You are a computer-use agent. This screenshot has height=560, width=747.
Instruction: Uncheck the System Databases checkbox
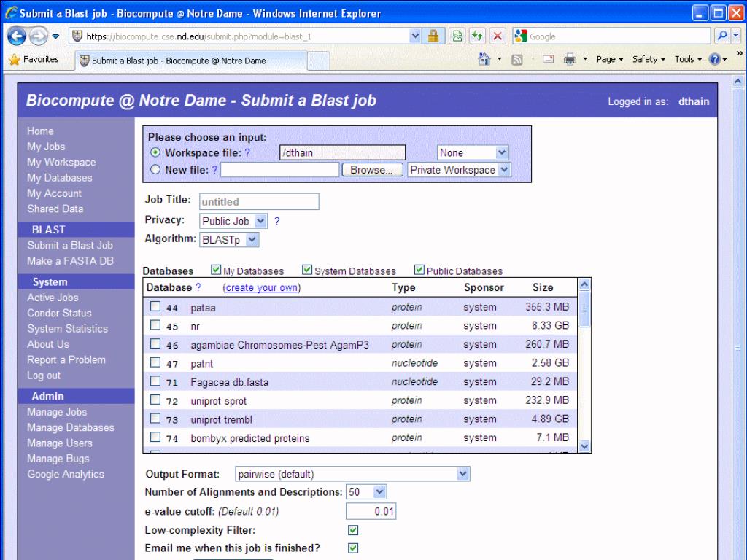point(307,270)
